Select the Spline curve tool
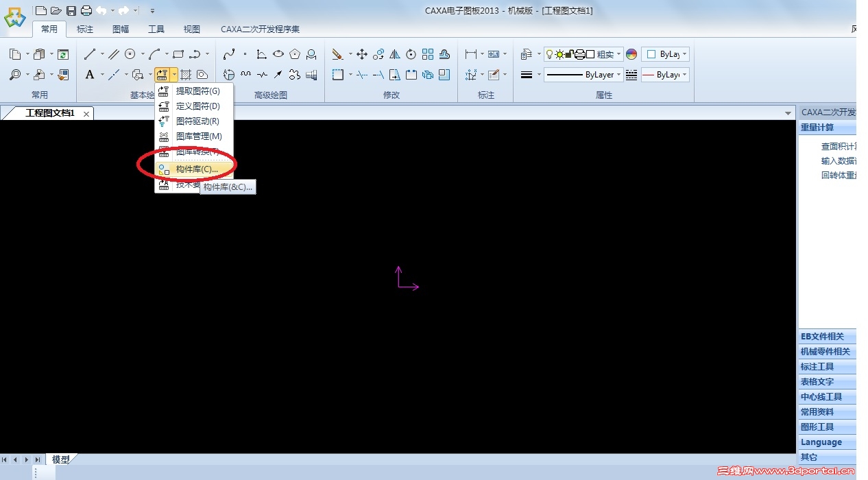The width and height of the screenshot is (868, 480). tap(229, 54)
